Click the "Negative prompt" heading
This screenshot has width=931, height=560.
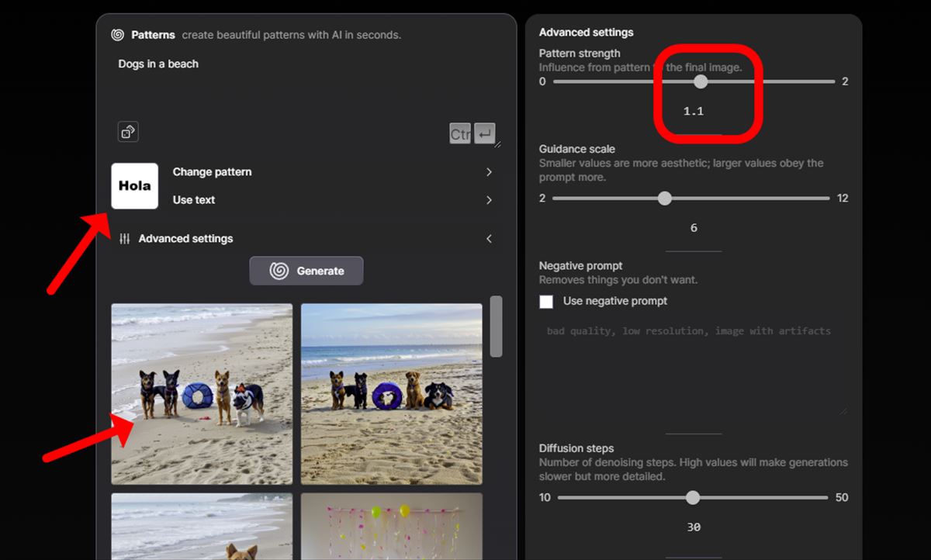[581, 266]
